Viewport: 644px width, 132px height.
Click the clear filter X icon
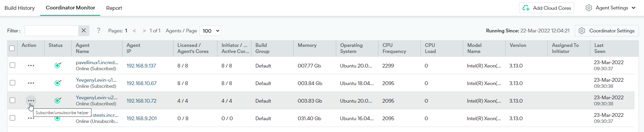(x=84, y=31)
